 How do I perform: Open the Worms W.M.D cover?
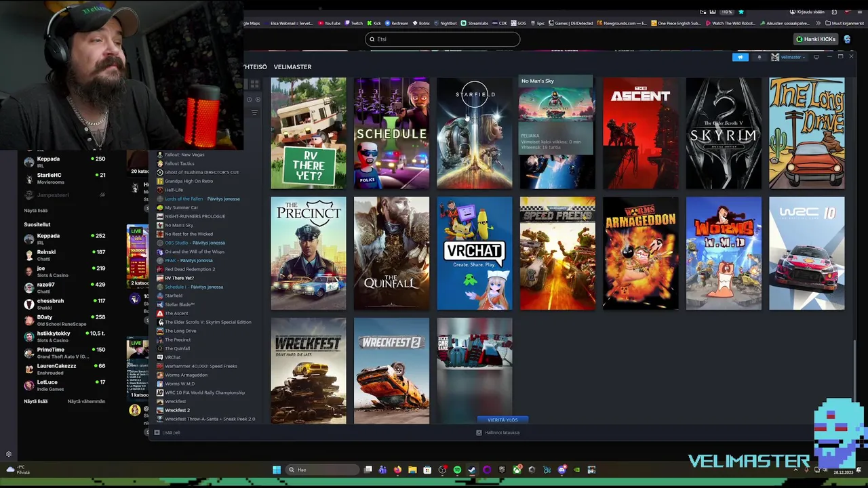click(x=724, y=253)
